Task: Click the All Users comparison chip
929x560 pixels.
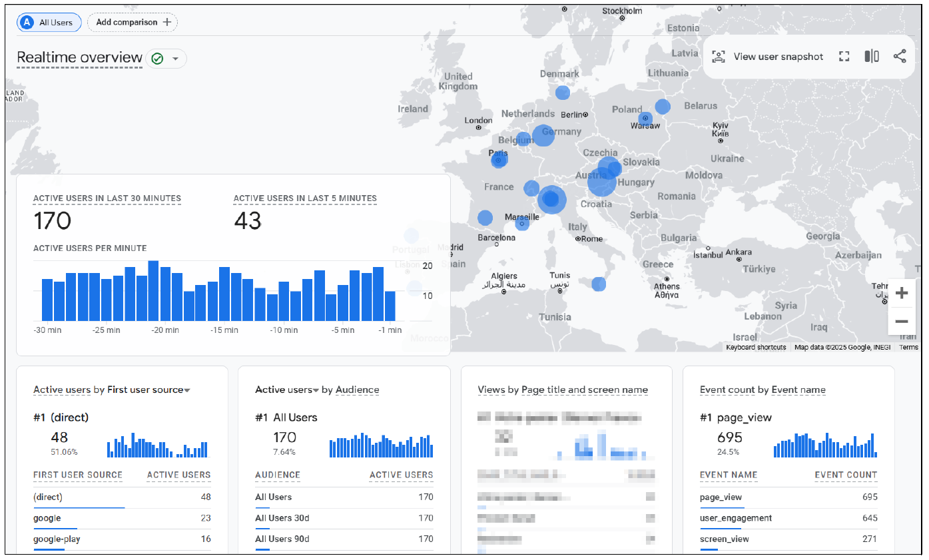Action: pyautogui.click(x=49, y=22)
